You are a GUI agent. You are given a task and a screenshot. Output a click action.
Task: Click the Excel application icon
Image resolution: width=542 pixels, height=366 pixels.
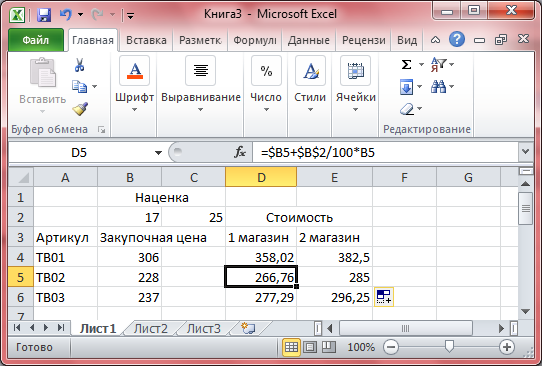click(x=17, y=15)
